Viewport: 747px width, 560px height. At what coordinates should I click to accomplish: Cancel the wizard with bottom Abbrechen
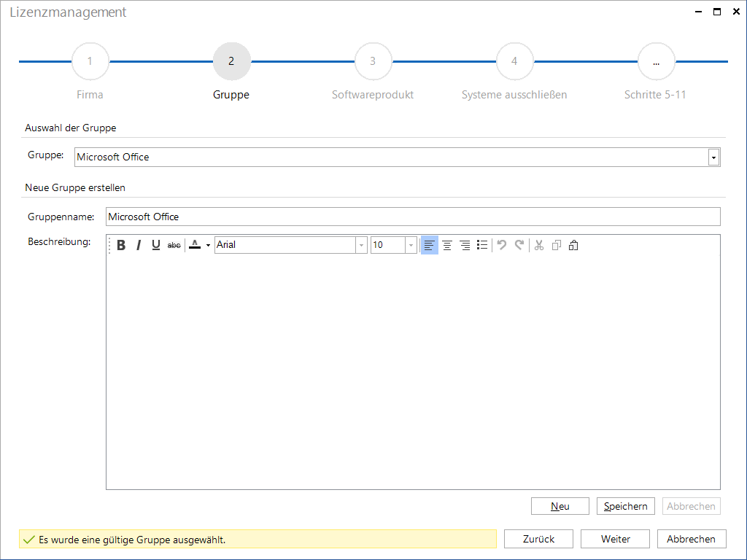(x=692, y=539)
